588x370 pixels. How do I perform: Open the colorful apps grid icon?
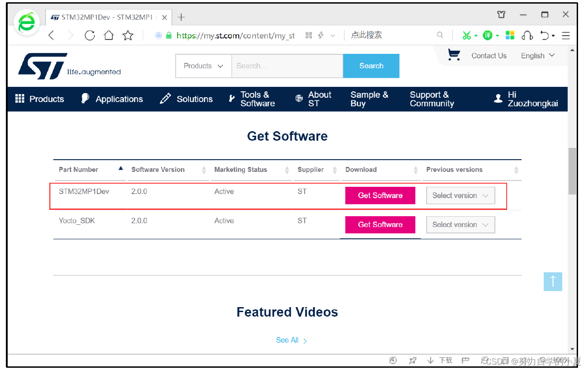point(510,35)
